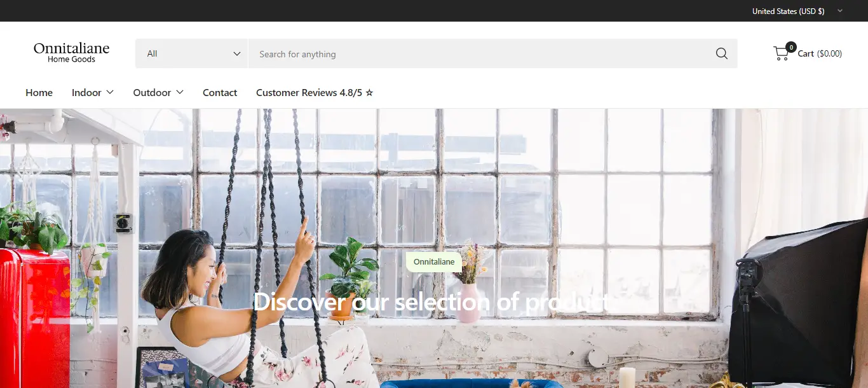Click the green Onnitaliane badge on banner
Screen dimensions: 868x388
coord(434,261)
